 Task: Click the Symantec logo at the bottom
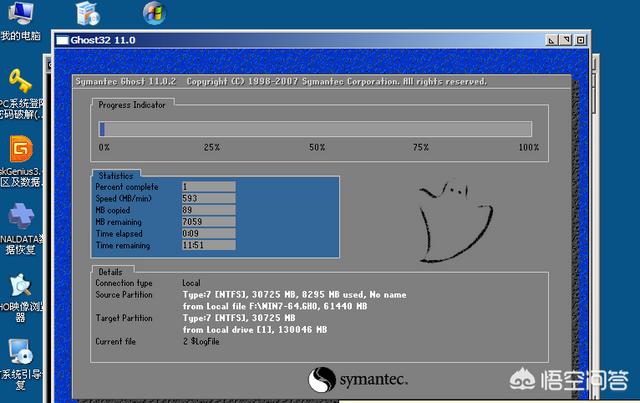(x=358, y=380)
